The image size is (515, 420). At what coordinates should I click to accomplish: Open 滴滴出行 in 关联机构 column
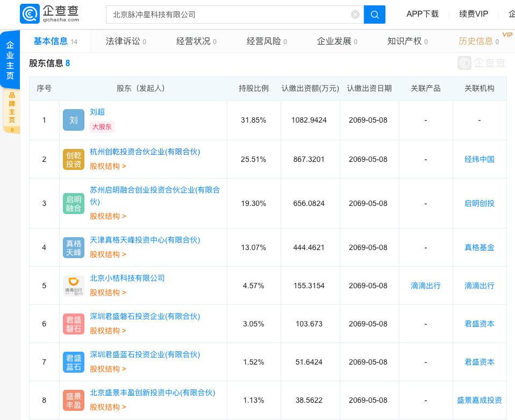(x=479, y=286)
